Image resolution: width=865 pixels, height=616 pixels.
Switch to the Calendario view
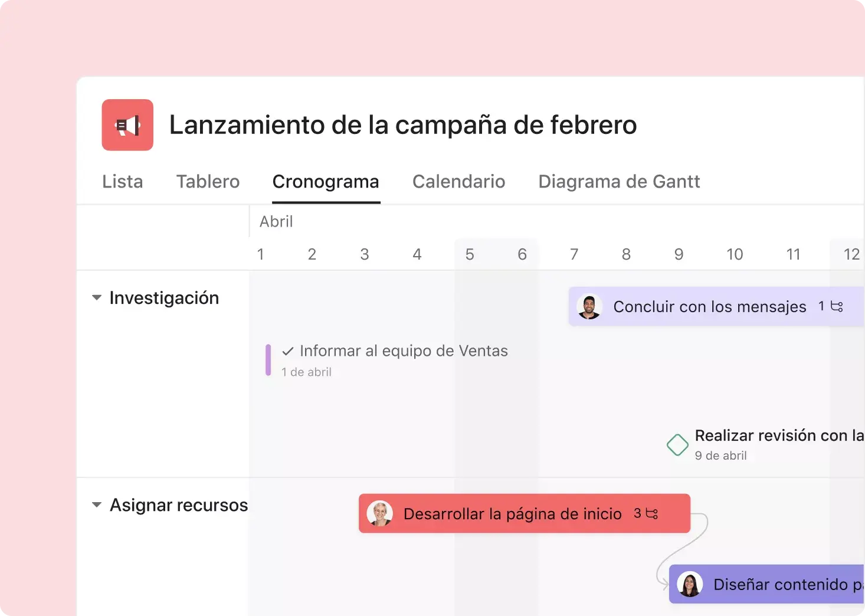coord(458,182)
